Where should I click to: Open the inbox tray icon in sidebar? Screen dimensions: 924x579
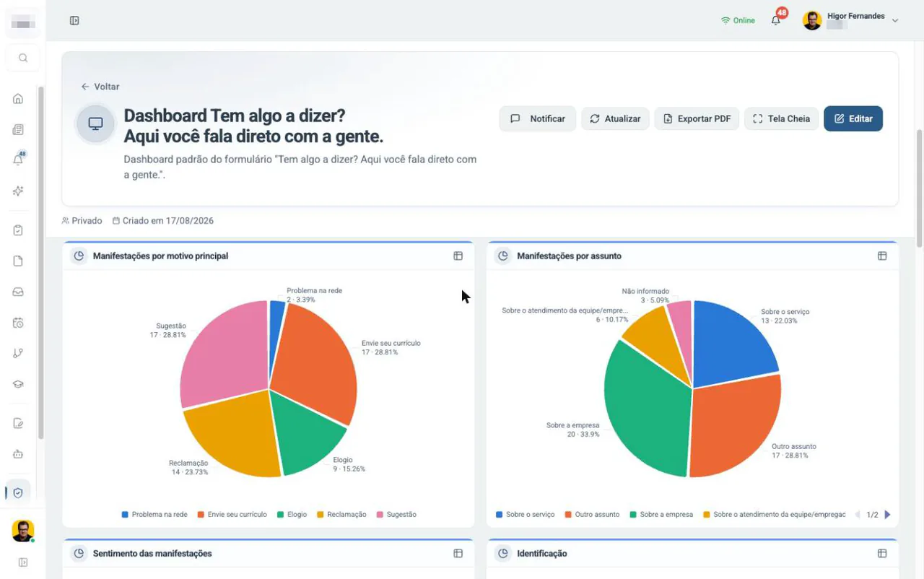[18, 292]
